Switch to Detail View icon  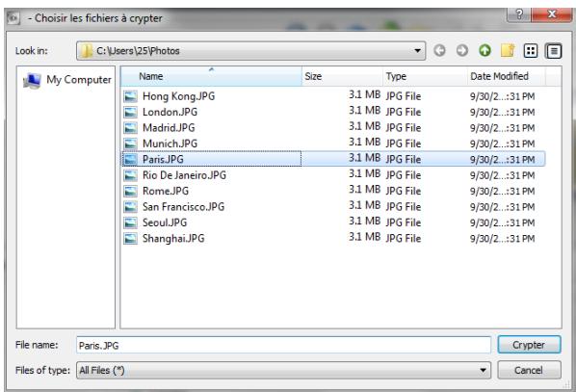point(554,51)
